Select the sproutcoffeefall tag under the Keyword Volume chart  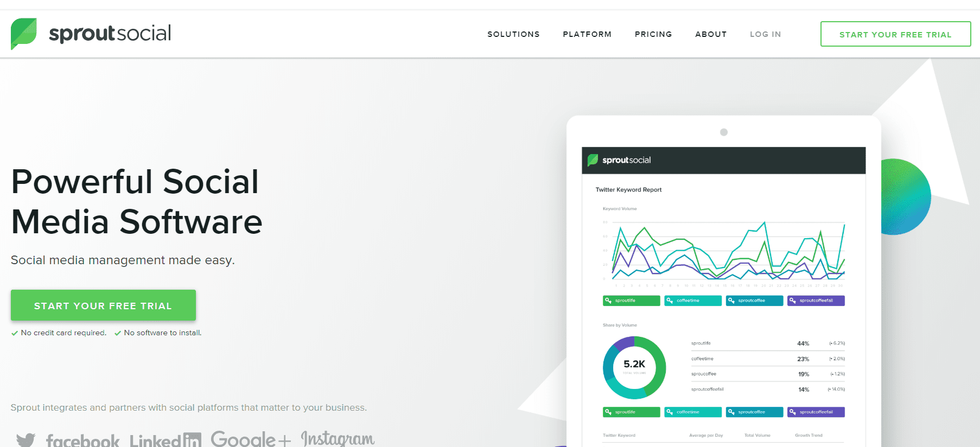(x=816, y=301)
